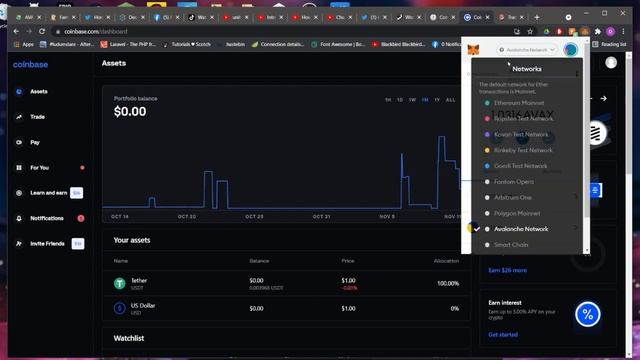The width and height of the screenshot is (640, 360).
Task: Open Pay in the Coinbase sidebar
Action: tap(35, 142)
